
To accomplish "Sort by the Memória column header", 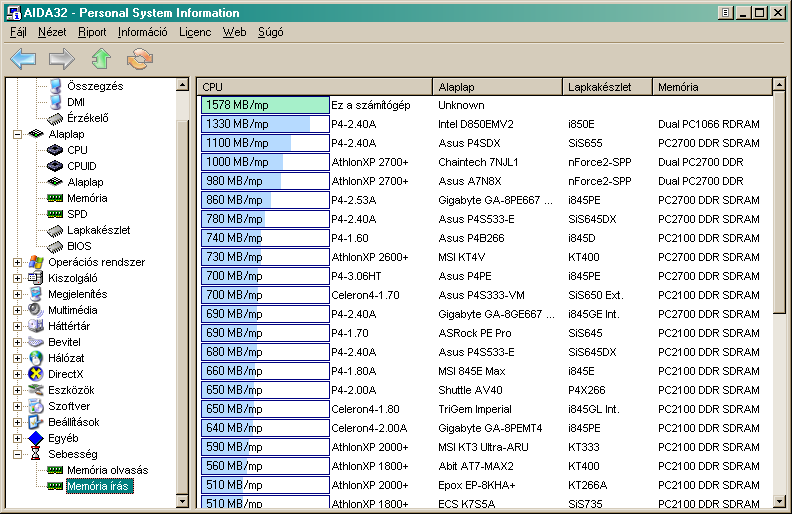I will click(713, 87).
